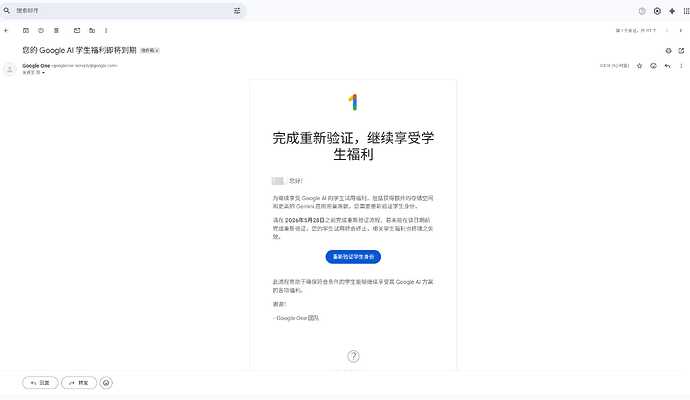Click the email timestamp text
690x400 pixels.
click(x=614, y=66)
